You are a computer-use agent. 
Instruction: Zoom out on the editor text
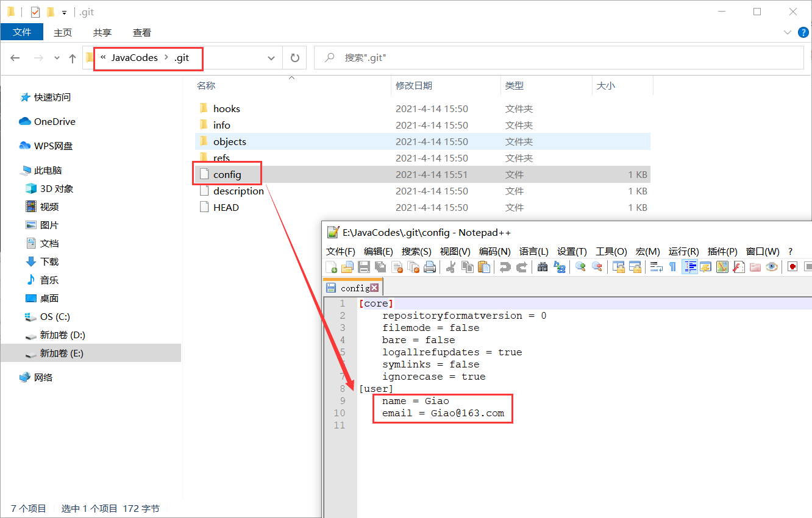pos(597,266)
